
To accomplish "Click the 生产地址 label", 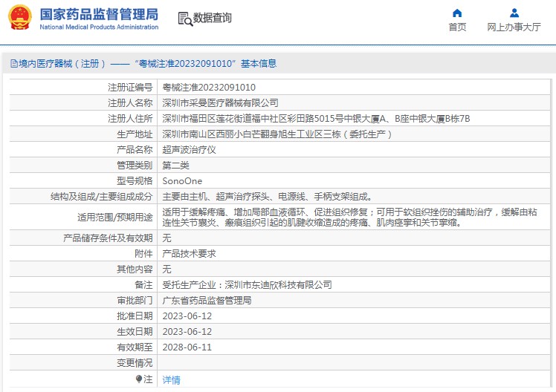I will [x=135, y=134].
